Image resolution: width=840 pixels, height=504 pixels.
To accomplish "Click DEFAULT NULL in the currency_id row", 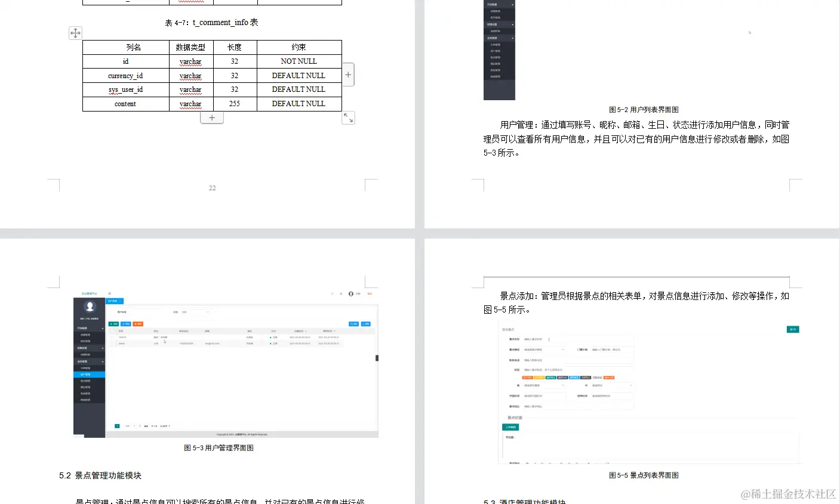I will tap(299, 76).
